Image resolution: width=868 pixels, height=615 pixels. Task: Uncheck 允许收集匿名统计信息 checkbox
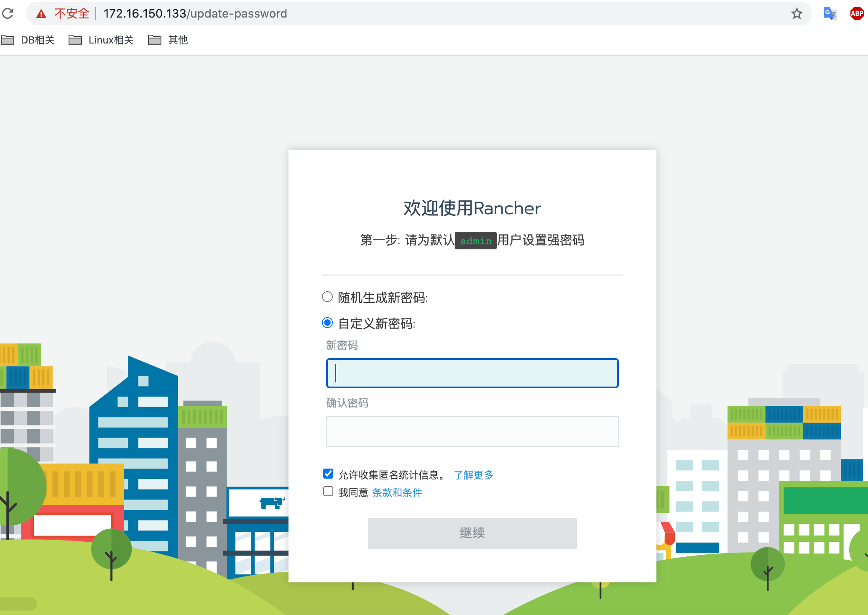328,474
